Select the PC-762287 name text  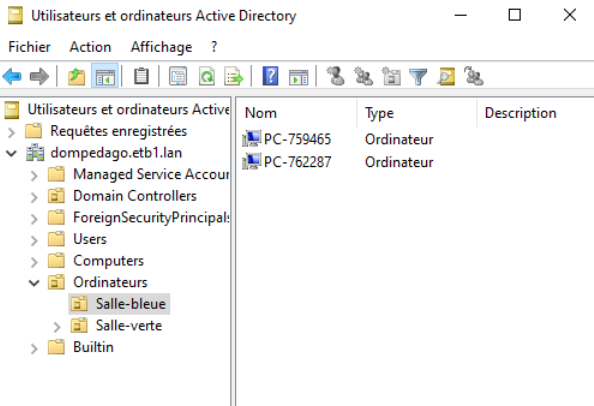pyautogui.click(x=297, y=162)
